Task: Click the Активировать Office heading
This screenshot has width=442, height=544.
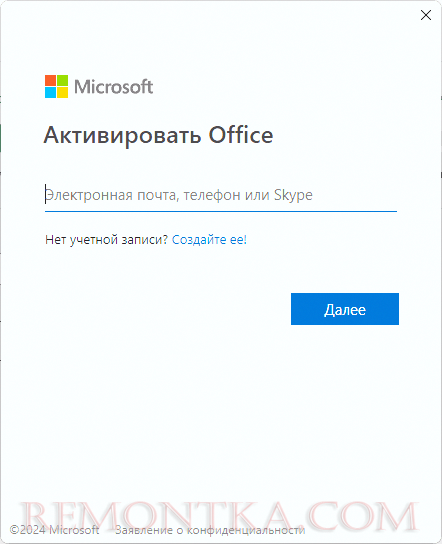Action: point(159,135)
